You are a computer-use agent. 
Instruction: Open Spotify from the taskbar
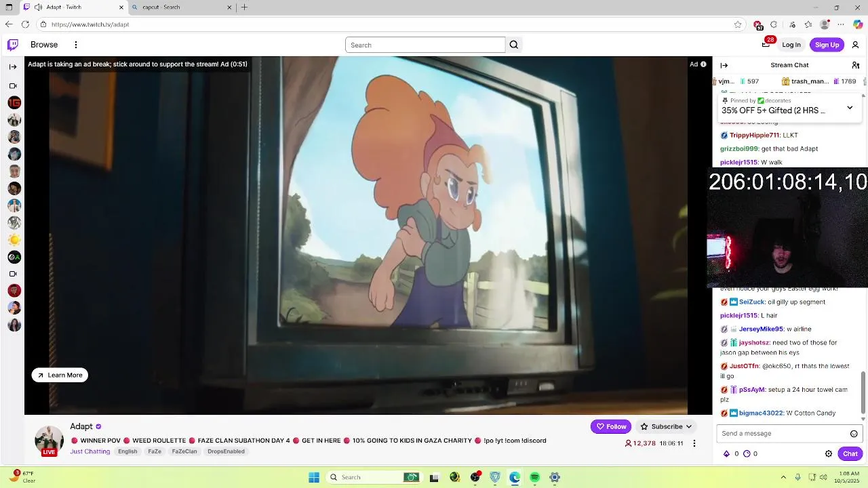pos(534,477)
